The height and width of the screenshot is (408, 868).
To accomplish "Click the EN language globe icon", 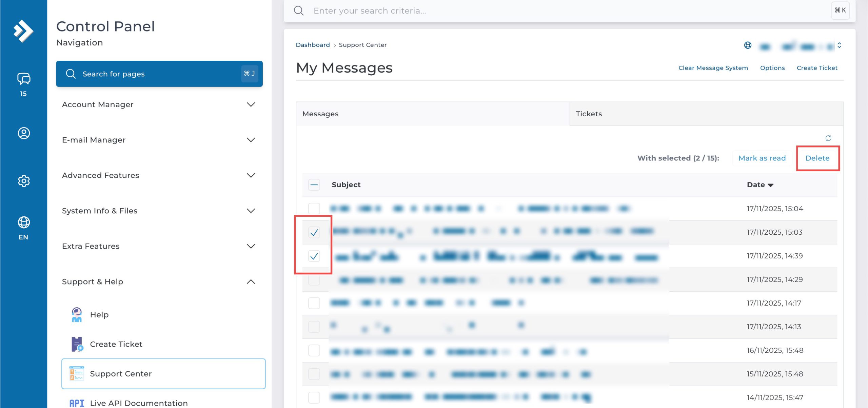I will tap(24, 223).
